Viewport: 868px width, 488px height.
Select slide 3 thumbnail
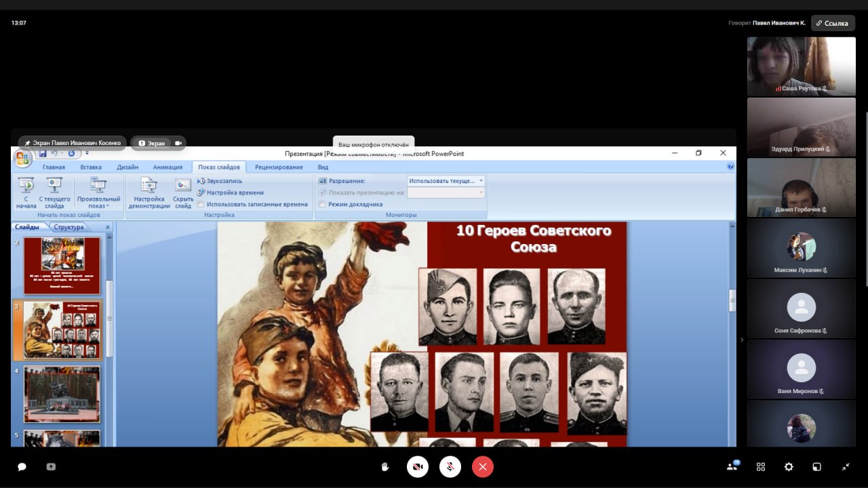[62, 330]
